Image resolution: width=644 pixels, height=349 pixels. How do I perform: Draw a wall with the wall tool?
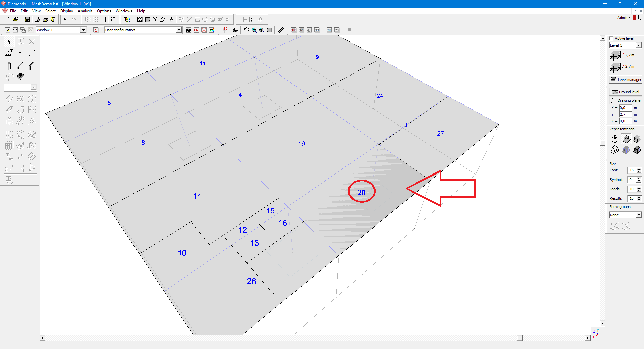[x=32, y=66]
